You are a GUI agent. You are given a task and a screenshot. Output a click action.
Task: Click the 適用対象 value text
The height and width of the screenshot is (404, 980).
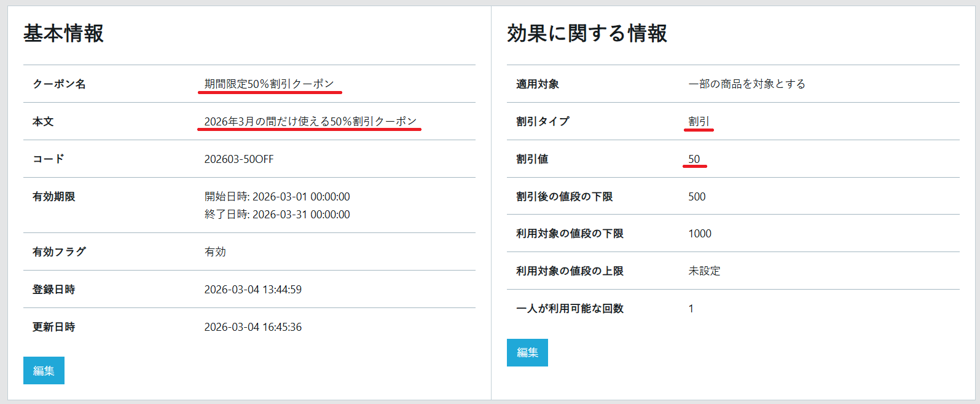point(747,84)
